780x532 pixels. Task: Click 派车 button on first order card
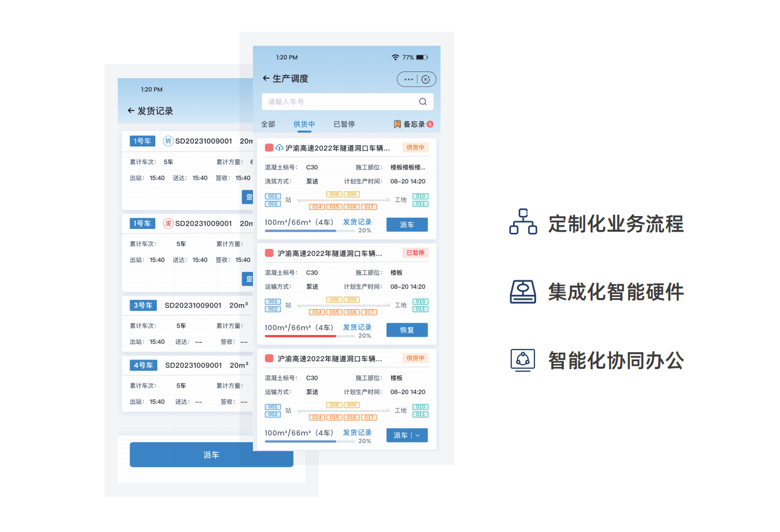pos(407,224)
